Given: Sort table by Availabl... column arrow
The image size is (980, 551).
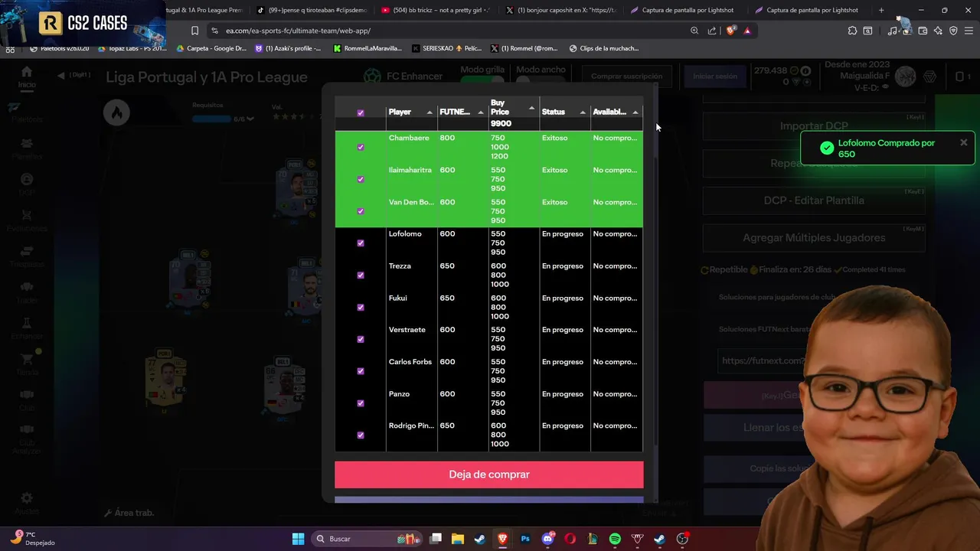Looking at the screenshot, I should [x=635, y=112].
